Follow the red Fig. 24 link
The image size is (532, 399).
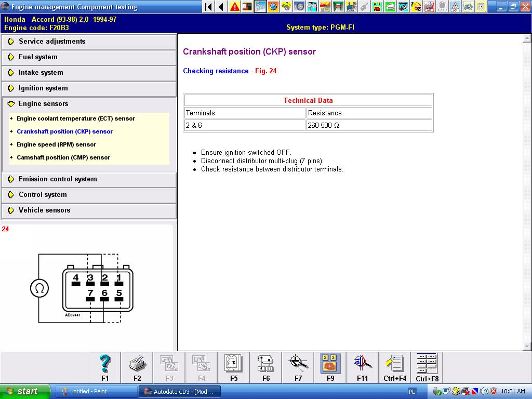(x=265, y=71)
